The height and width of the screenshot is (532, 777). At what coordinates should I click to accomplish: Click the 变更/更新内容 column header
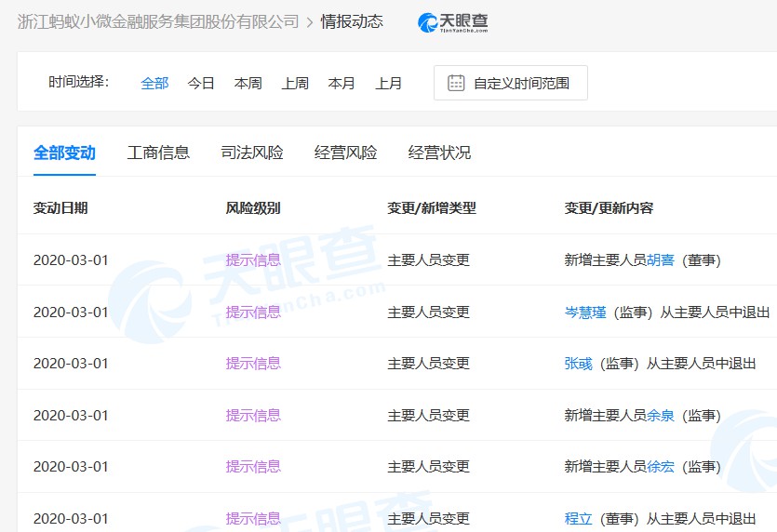click(x=609, y=208)
